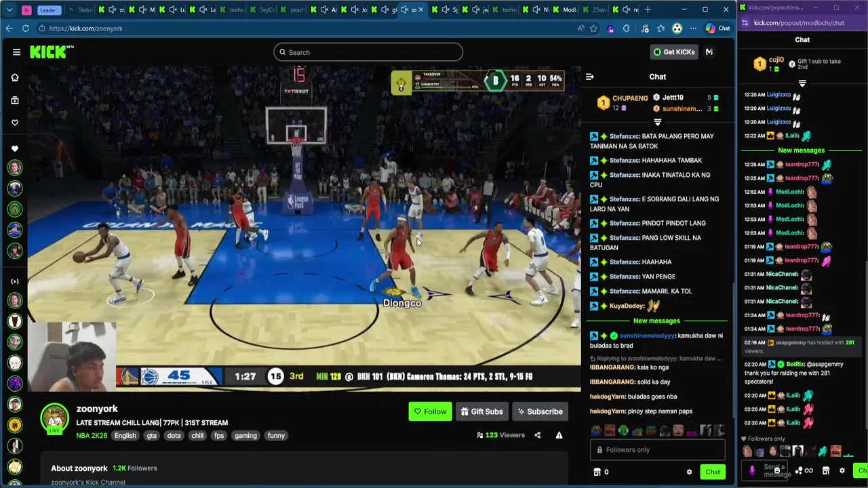Select the gta tag
This screenshot has height=488, width=868.
(151, 436)
